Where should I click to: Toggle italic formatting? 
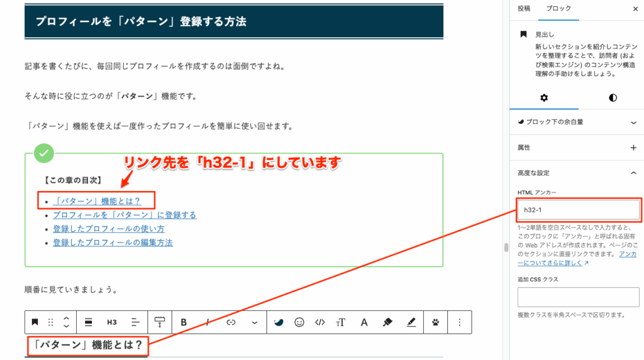click(208, 322)
